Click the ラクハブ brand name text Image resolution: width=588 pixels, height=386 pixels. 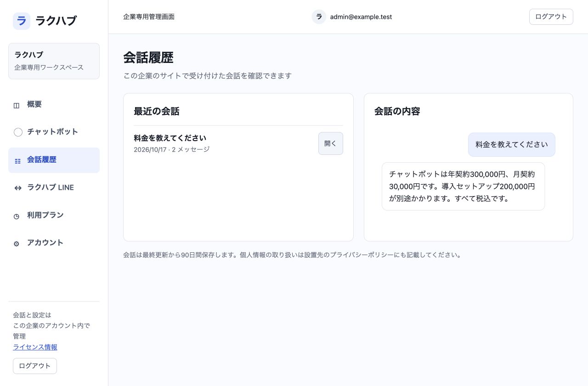coord(56,21)
